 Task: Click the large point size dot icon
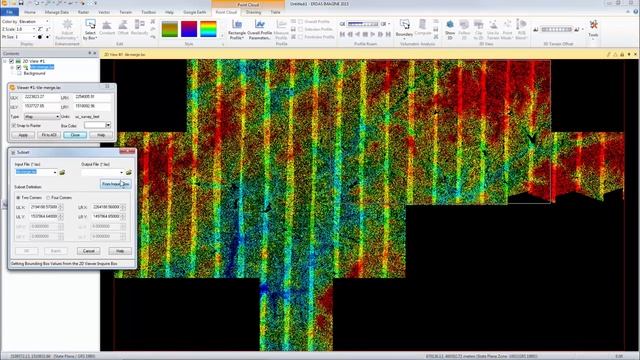pos(40,37)
